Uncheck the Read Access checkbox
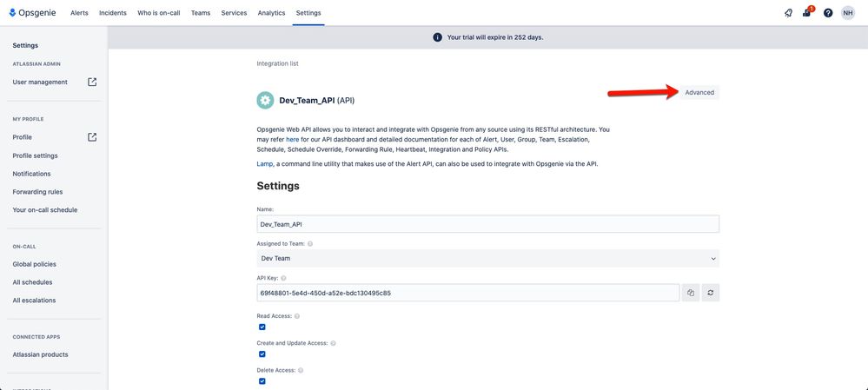The height and width of the screenshot is (390, 868). pos(262,327)
